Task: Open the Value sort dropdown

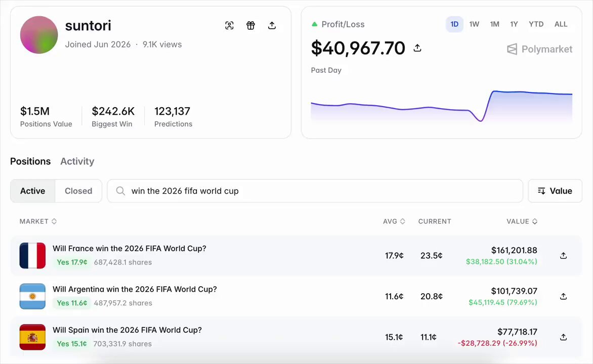Action: tap(555, 191)
